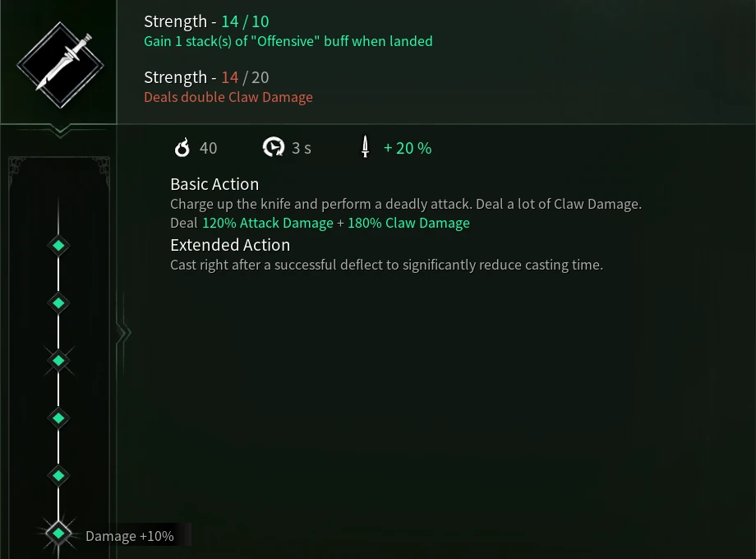This screenshot has height=559, width=756.
Task: Click the sword icon showing +20%
Action: click(365, 147)
